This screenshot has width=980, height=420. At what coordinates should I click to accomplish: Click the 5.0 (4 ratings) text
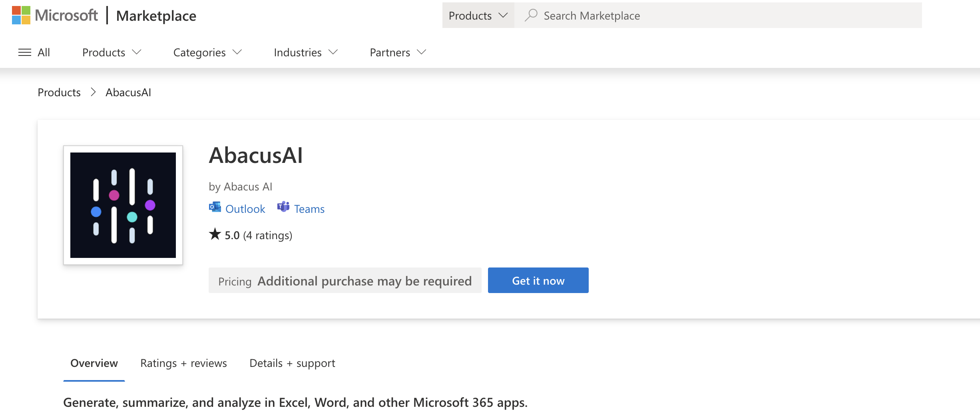pos(259,235)
